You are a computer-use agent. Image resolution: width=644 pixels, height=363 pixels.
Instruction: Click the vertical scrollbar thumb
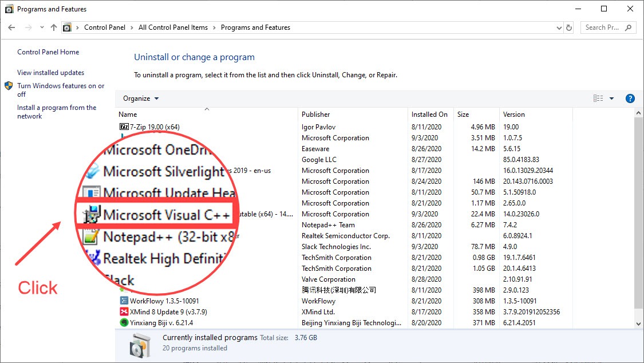tap(638, 213)
